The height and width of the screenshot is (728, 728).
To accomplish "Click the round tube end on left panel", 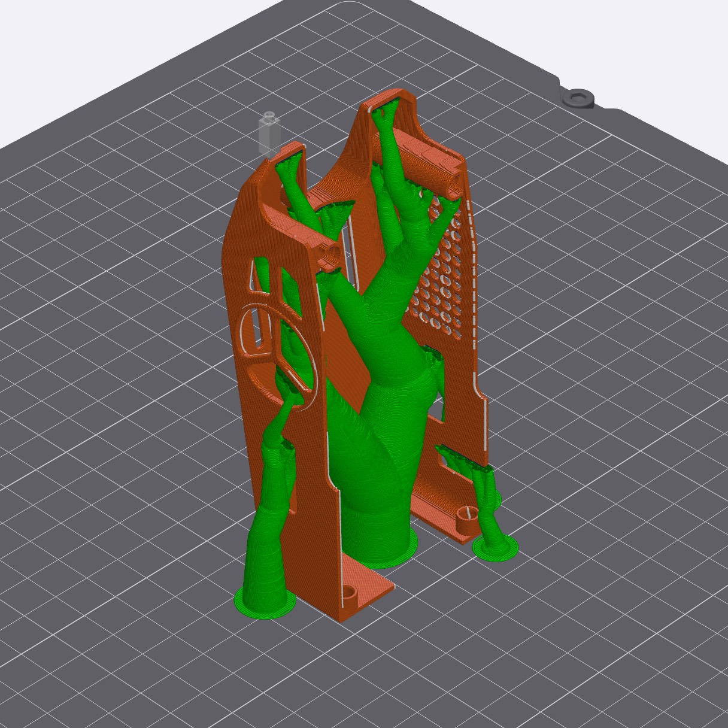I will coord(332,252).
